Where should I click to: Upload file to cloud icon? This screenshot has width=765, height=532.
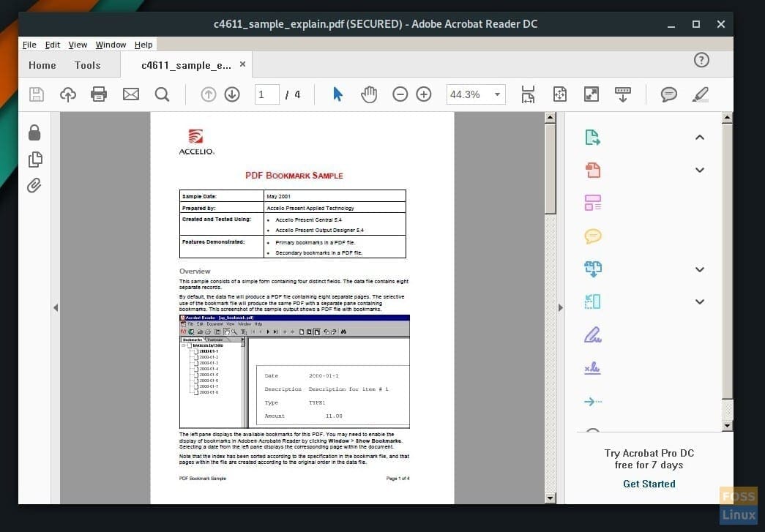[68, 94]
